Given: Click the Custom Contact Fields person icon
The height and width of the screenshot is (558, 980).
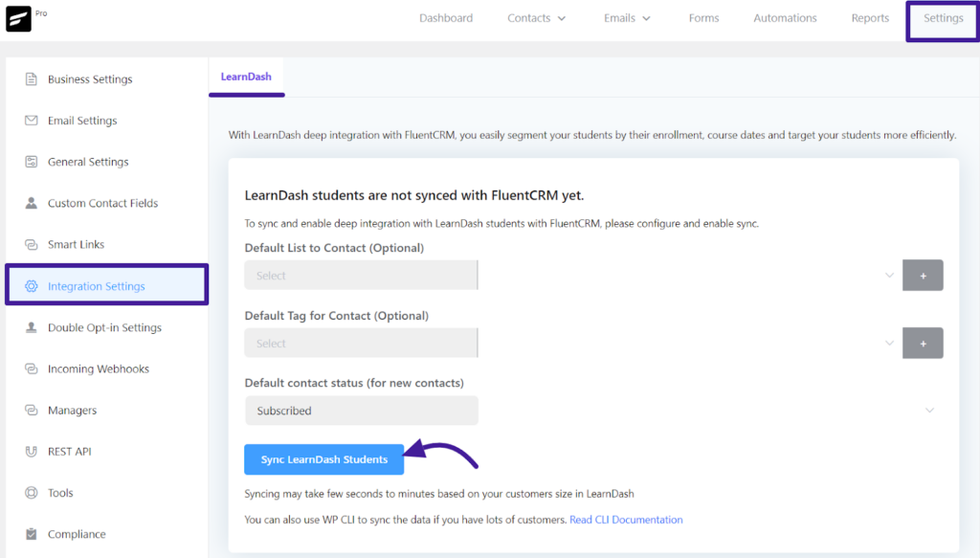Looking at the screenshot, I should [33, 202].
